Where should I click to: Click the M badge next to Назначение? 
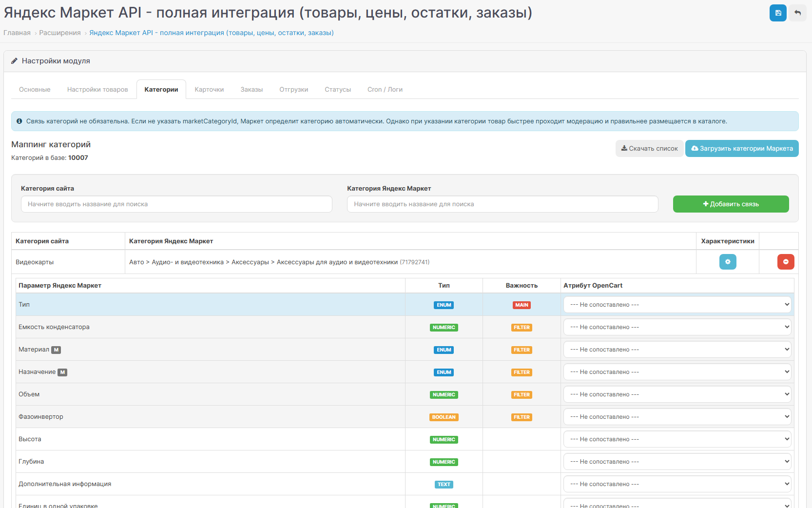click(x=62, y=372)
